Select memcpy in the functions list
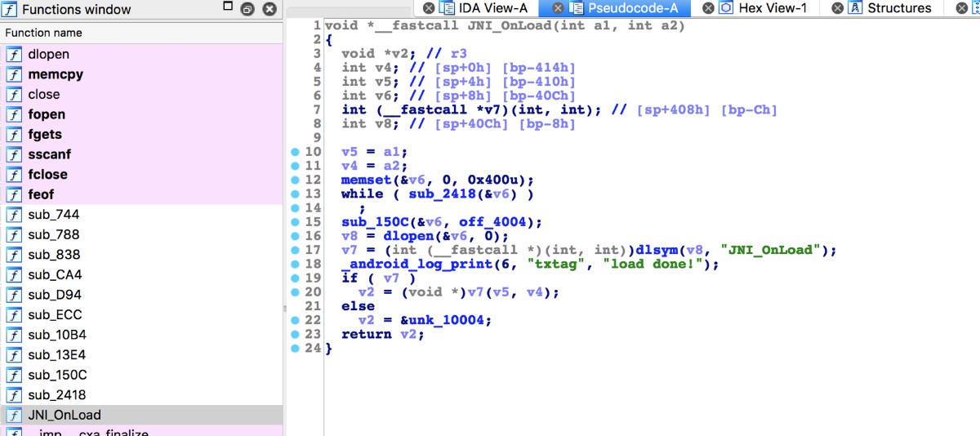Image resolution: width=980 pixels, height=436 pixels. [x=141, y=74]
